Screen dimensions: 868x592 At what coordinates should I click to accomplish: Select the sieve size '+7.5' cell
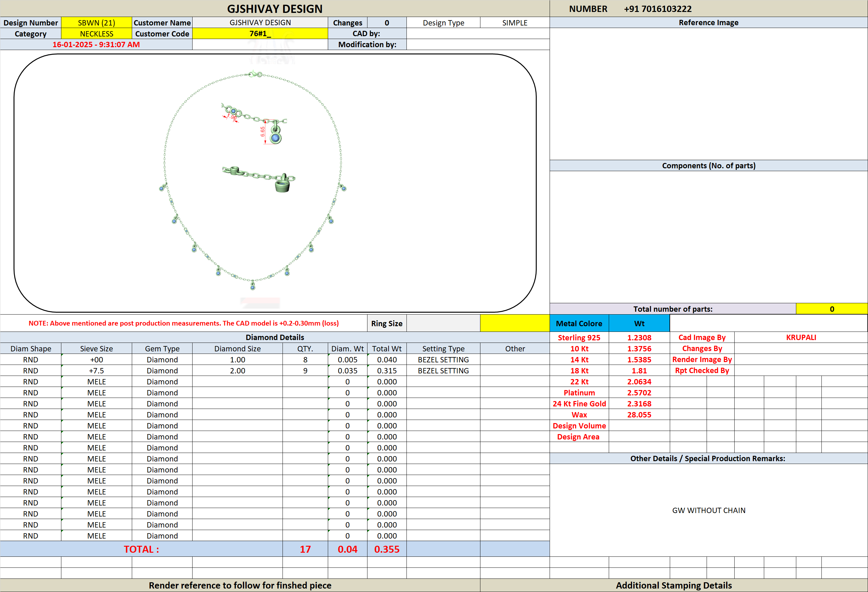(x=96, y=371)
